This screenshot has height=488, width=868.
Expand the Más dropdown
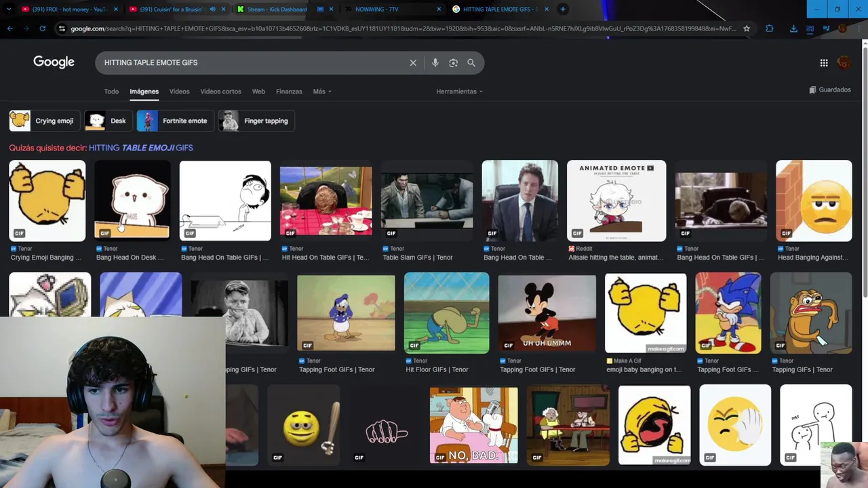click(322, 91)
